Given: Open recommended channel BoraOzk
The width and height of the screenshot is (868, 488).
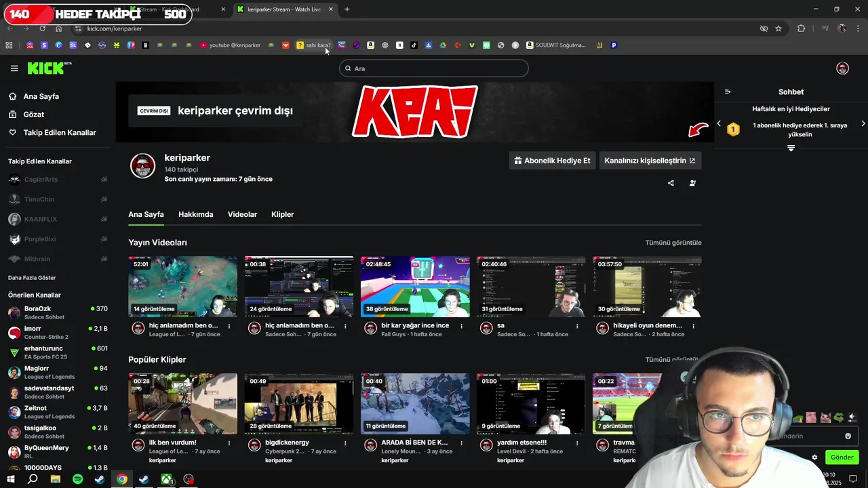Looking at the screenshot, I should tap(58, 312).
